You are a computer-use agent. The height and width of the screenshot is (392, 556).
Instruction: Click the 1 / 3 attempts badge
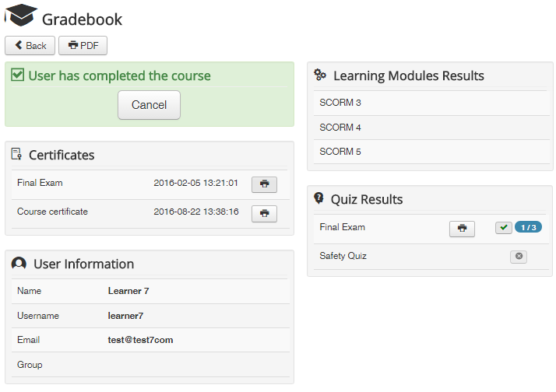point(528,227)
